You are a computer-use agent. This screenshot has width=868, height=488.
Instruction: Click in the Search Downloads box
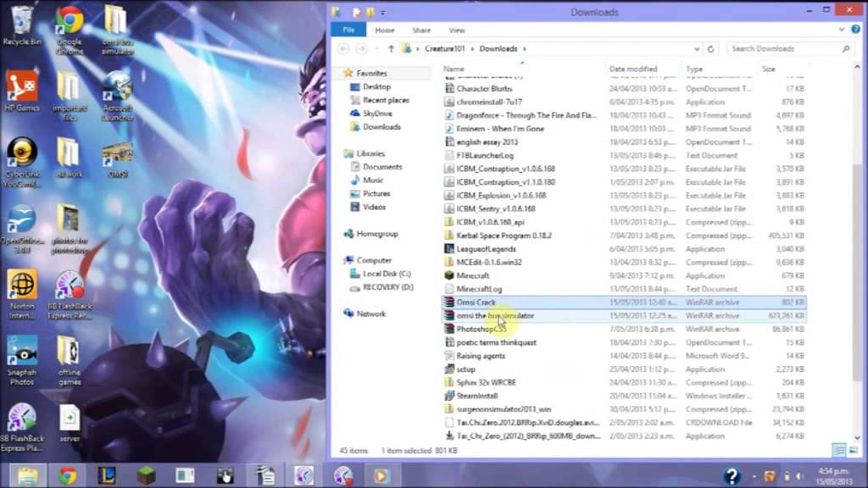click(790, 48)
